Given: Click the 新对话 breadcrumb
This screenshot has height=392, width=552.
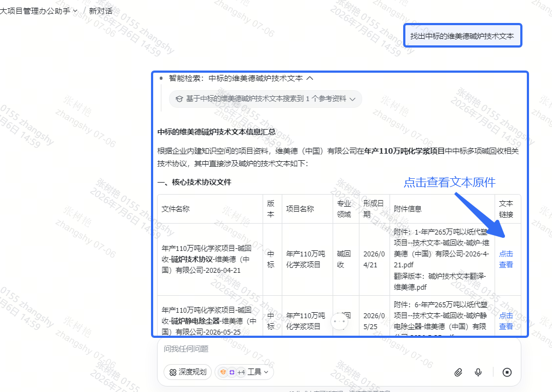Looking at the screenshot, I should coord(101,11).
